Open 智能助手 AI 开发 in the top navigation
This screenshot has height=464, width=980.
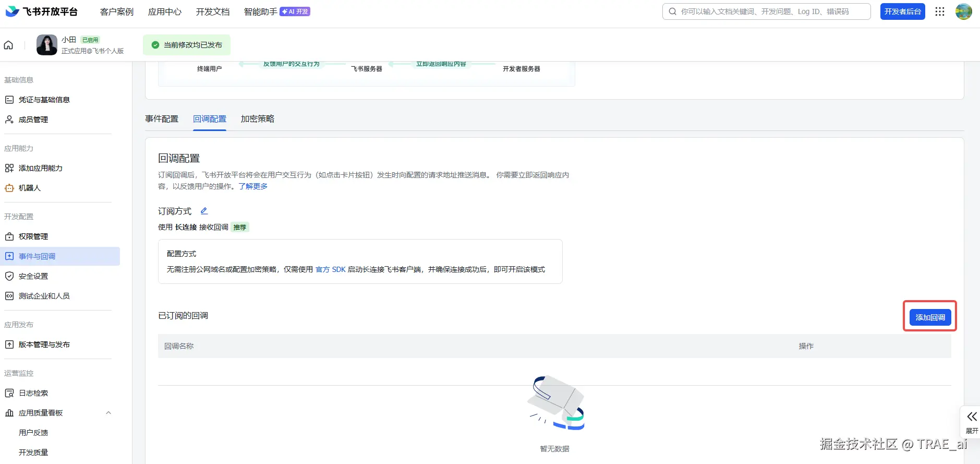[277, 11]
